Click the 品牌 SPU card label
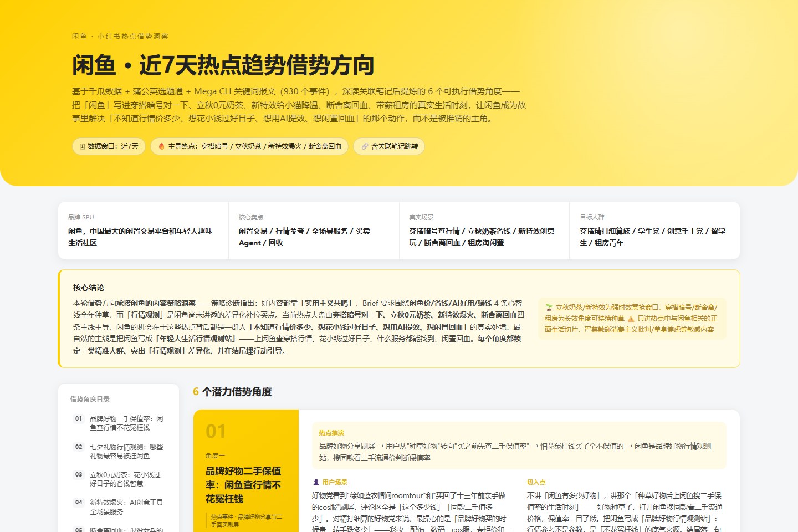 click(x=81, y=217)
